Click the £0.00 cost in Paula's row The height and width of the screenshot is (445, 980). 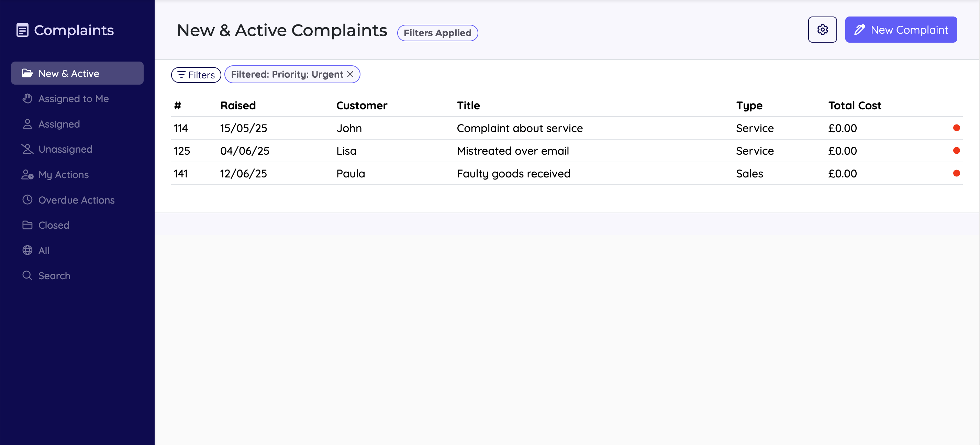pyautogui.click(x=842, y=174)
